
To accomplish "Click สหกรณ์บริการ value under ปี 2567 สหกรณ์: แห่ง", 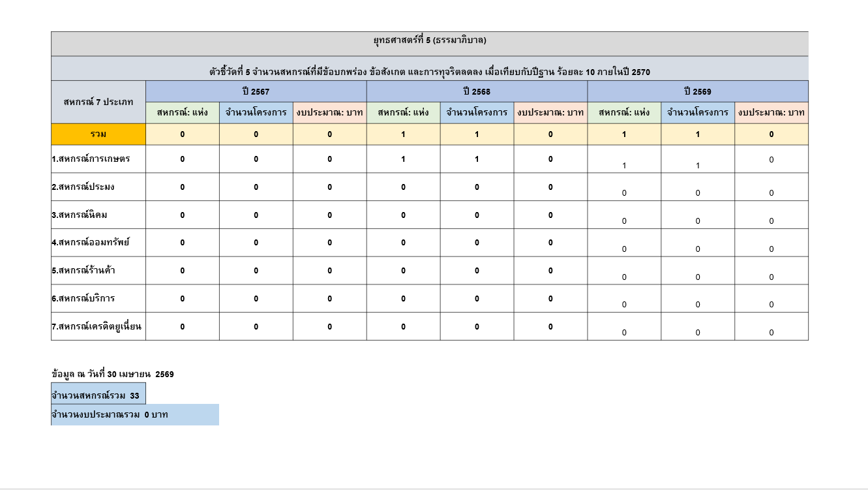I will coord(183,299).
